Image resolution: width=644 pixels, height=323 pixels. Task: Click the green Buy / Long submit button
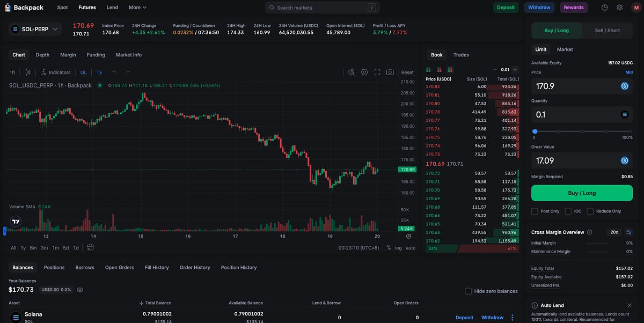(x=582, y=193)
